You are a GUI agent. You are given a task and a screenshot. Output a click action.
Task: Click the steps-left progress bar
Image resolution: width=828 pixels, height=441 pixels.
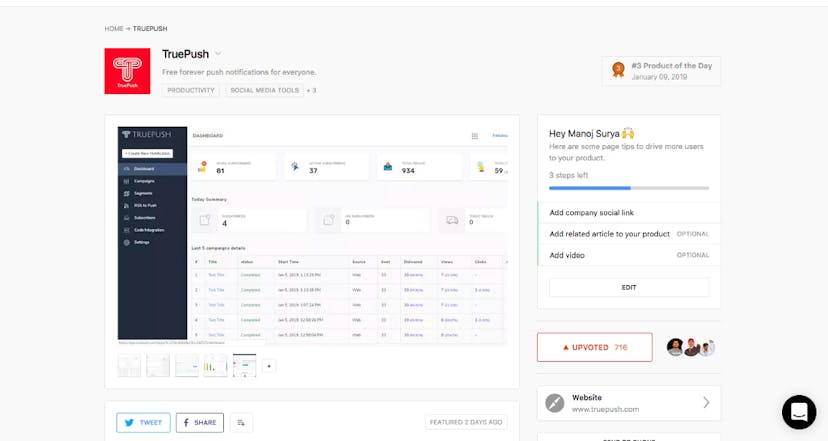click(628, 187)
